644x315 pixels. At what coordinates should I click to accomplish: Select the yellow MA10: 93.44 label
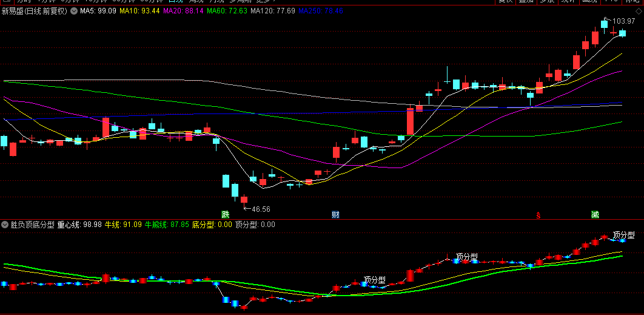tap(139, 12)
